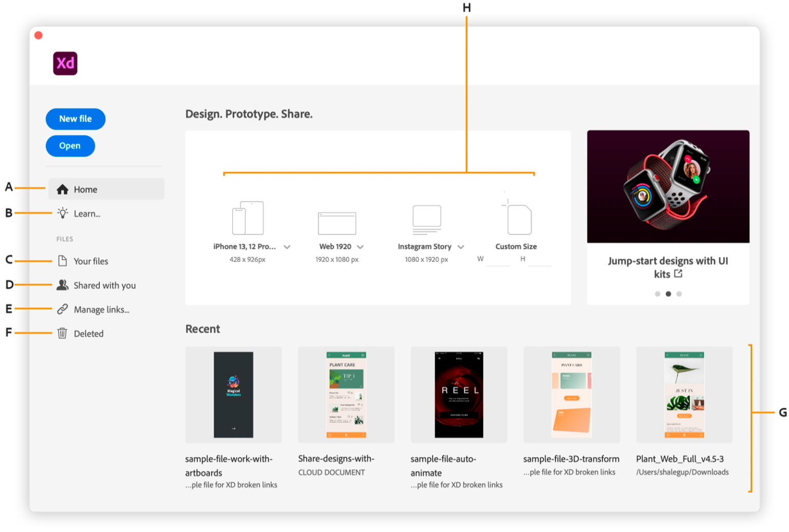Click the Adobe XD logo
Screen dimensions: 789x532
[x=65, y=63]
